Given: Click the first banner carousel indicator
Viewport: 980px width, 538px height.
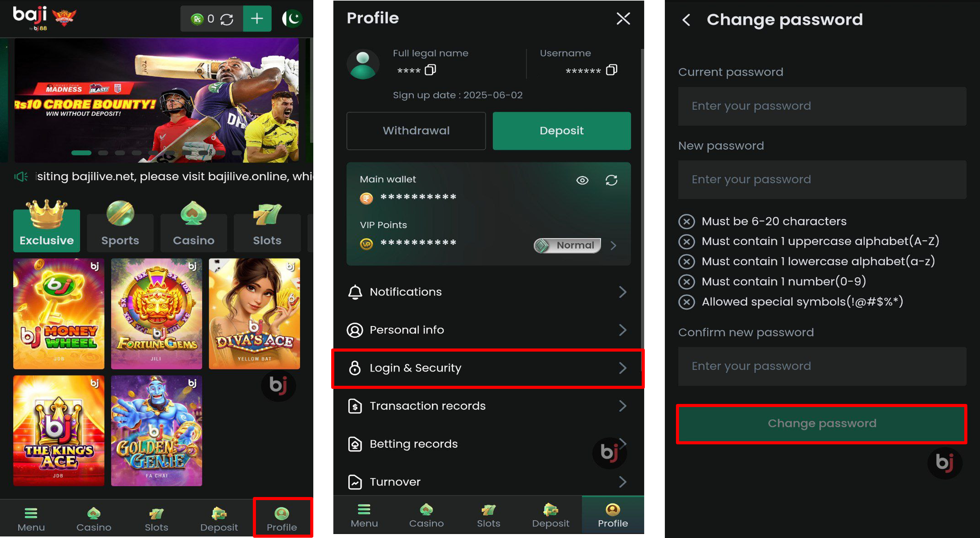Looking at the screenshot, I should (x=81, y=153).
